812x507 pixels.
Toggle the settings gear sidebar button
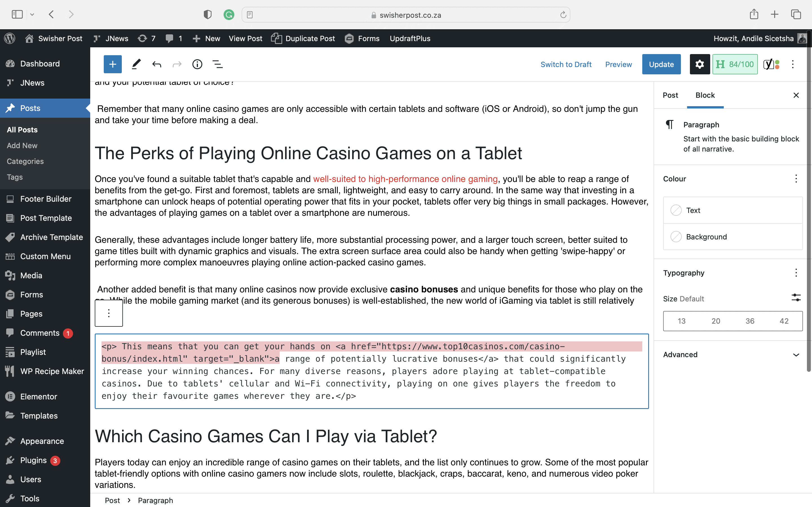pos(699,64)
